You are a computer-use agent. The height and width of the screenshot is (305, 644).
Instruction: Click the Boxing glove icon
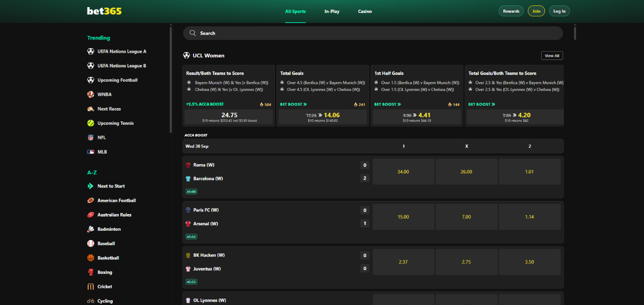91,272
